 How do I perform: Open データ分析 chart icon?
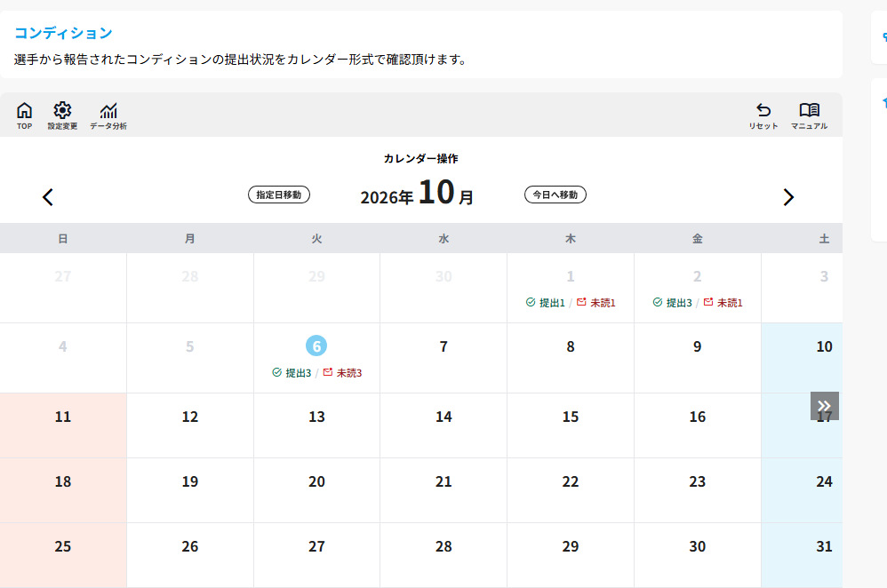(108, 115)
